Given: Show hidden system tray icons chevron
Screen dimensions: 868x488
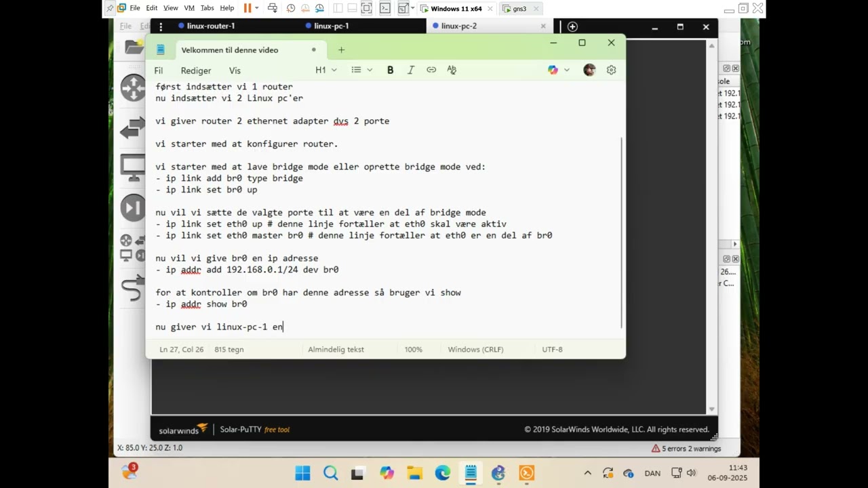Looking at the screenshot, I should [x=587, y=473].
